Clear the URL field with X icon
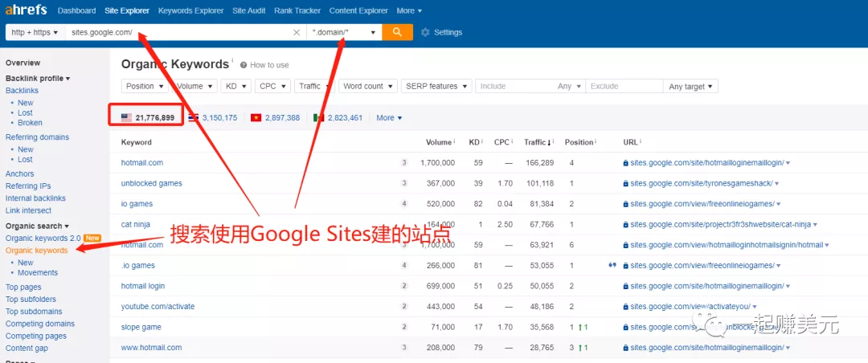The width and height of the screenshot is (868, 363). coord(297,33)
